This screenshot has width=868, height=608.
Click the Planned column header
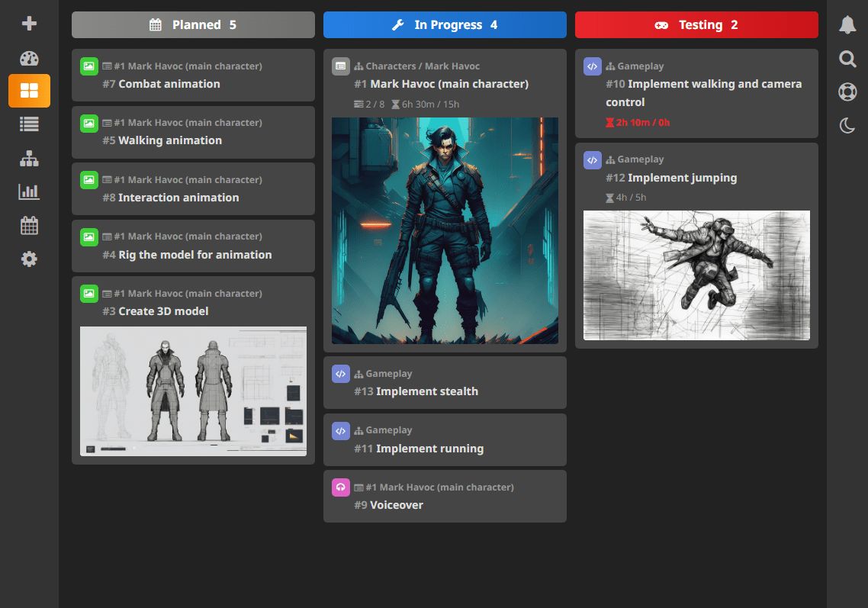[193, 24]
